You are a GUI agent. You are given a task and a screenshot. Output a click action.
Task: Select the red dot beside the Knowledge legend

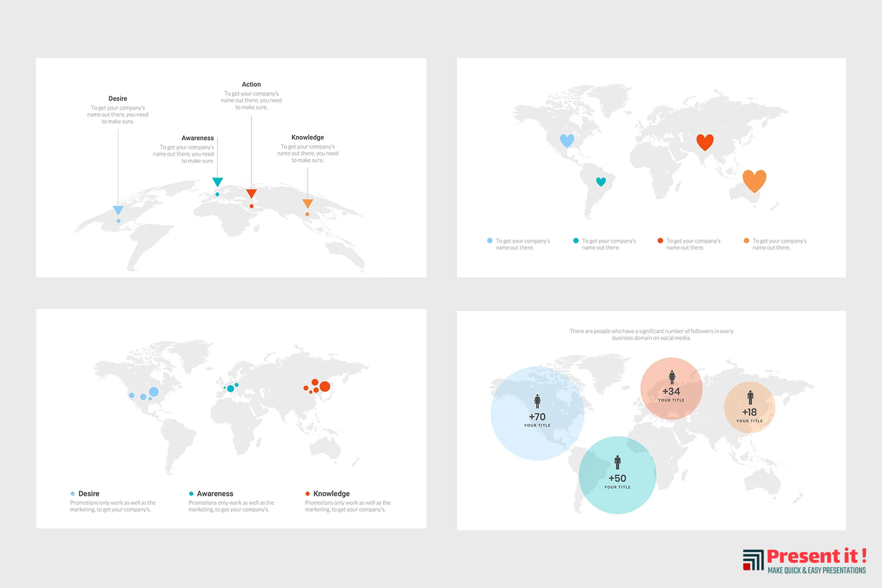308,493
